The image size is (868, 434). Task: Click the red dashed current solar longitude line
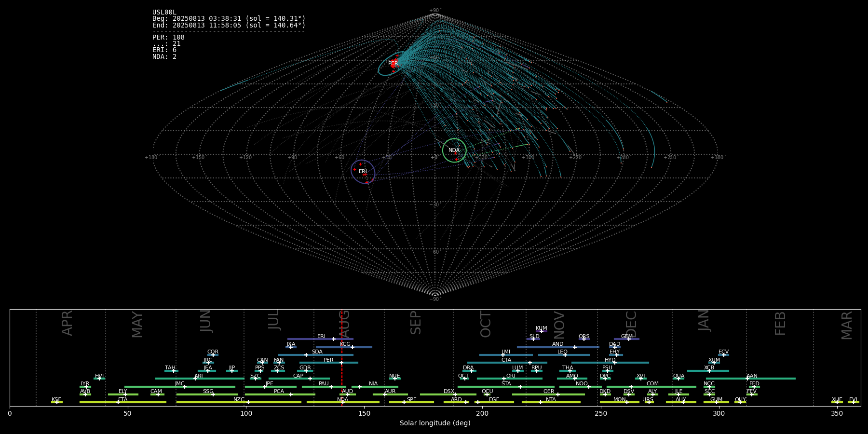[342, 357]
